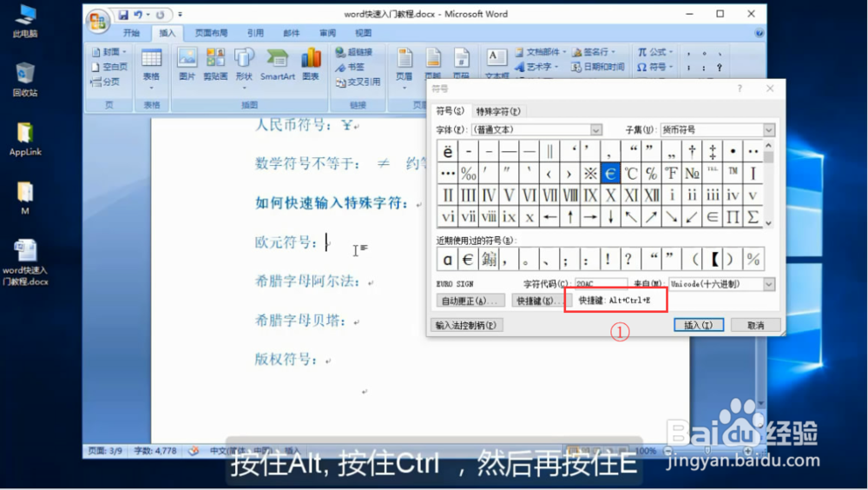Click 取消 Cancel button in dialog
The height and width of the screenshot is (490, 868).
pos(756,325)
